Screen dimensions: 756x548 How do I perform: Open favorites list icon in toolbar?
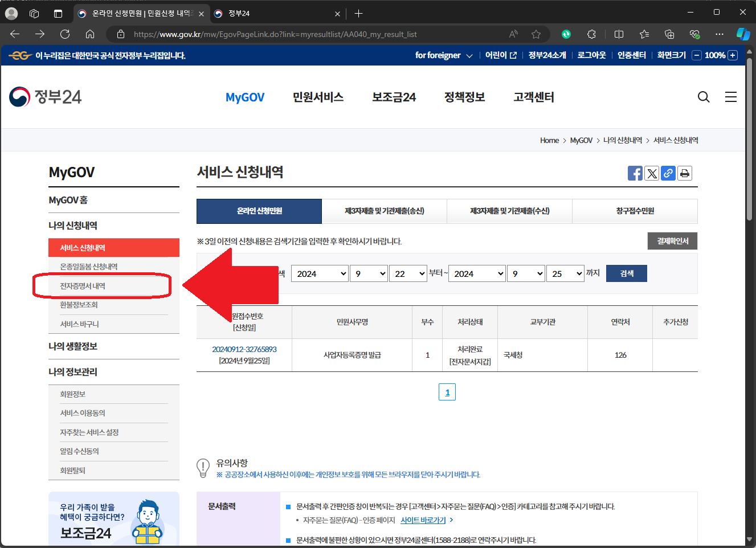(644, 34)
